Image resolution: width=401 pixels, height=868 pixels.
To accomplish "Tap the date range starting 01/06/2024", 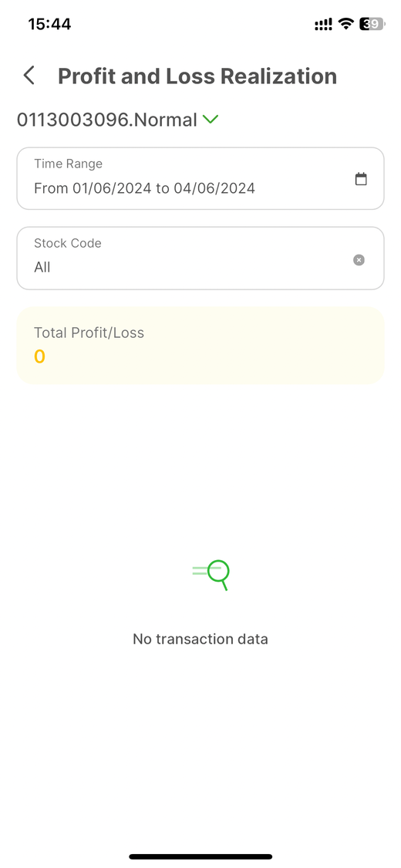I will [x=144, y=188].
